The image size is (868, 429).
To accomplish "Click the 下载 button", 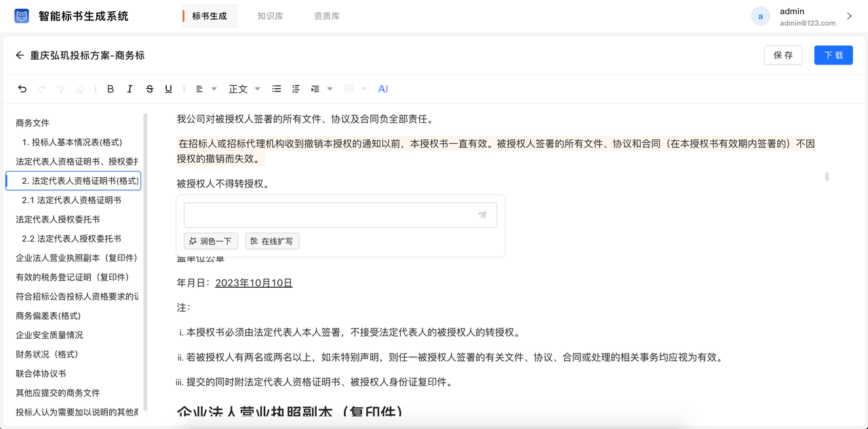I will (833, 55).
